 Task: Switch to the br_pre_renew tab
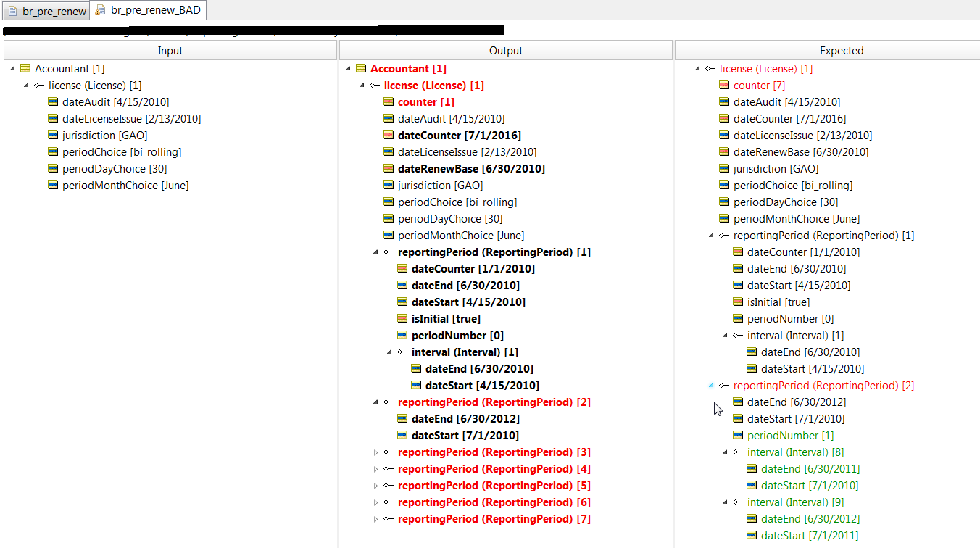pos(46,12)
